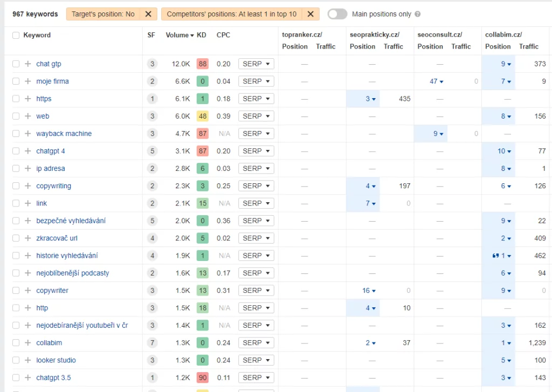Viewport: 552px width, 392px height.
Task: Remove the Target's position filter
Action: coord(148,14)
